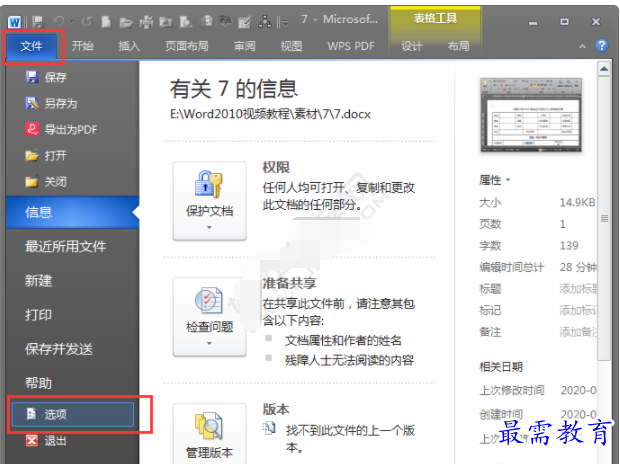The width and height of the screenshot is (620, 464).
Task: Click the 文档属性和作者的姓名 bullet text
Action: tap(343, 341)
